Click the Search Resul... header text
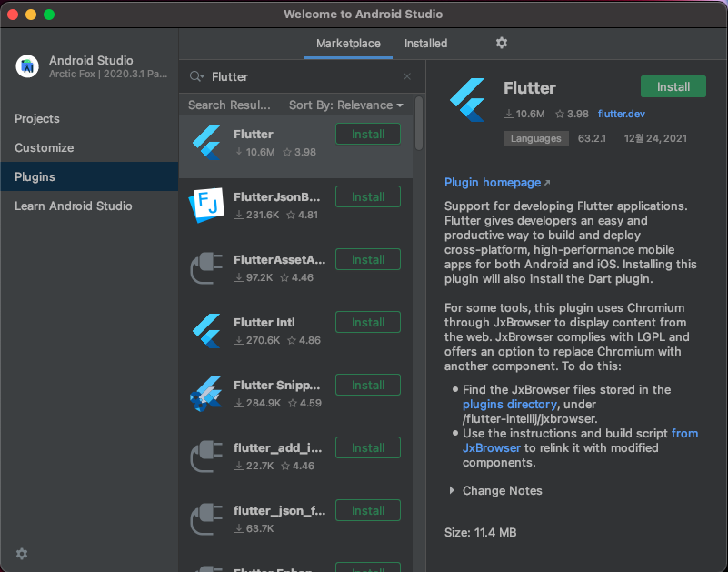This screenshot has height=572, width=728. pos(229,105)
